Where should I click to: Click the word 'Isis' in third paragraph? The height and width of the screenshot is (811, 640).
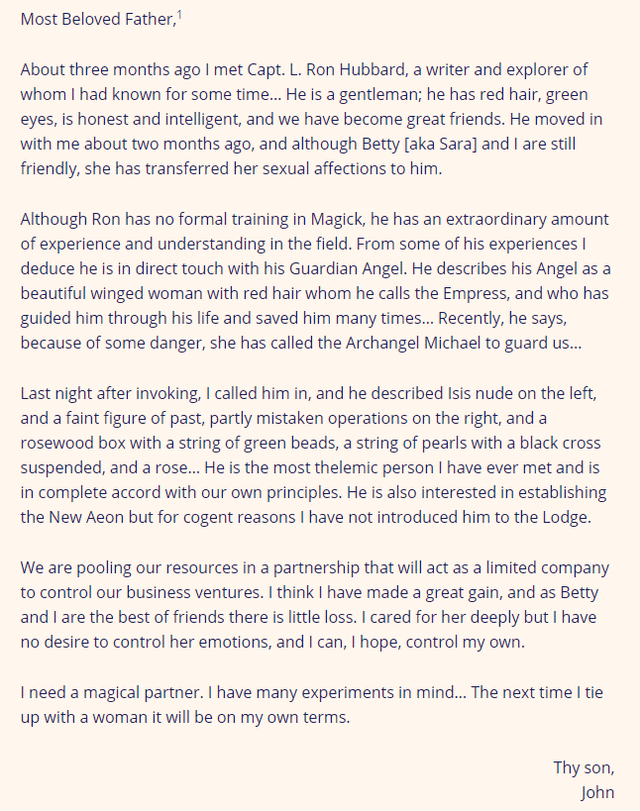[459, 394]
